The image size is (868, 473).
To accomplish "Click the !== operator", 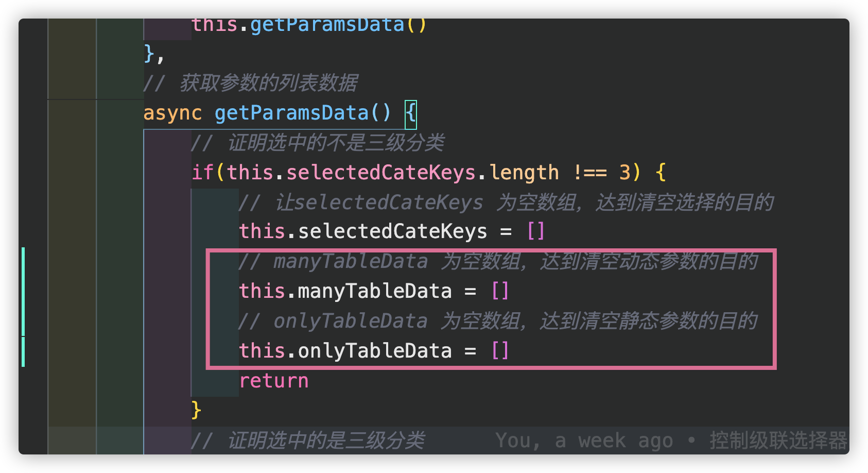I will [x=590, y=173].
